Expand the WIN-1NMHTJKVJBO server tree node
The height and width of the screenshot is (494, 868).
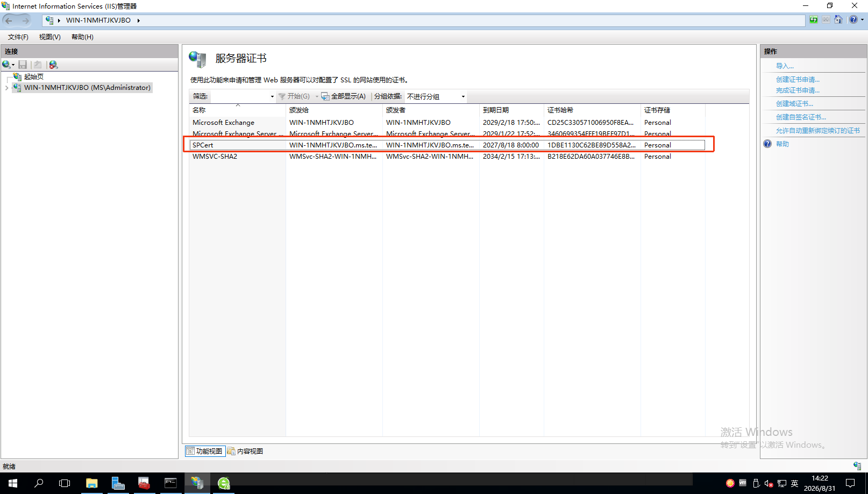tap(6, 88)
